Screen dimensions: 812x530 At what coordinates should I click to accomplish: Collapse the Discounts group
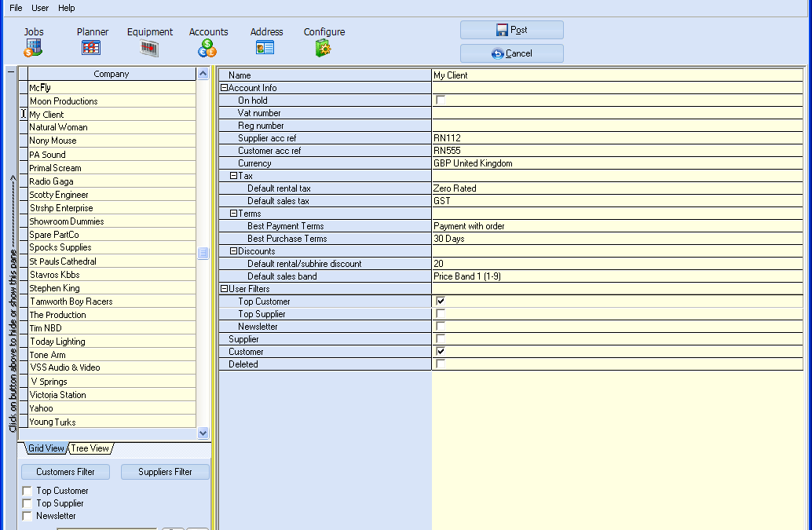pos(233,251)
